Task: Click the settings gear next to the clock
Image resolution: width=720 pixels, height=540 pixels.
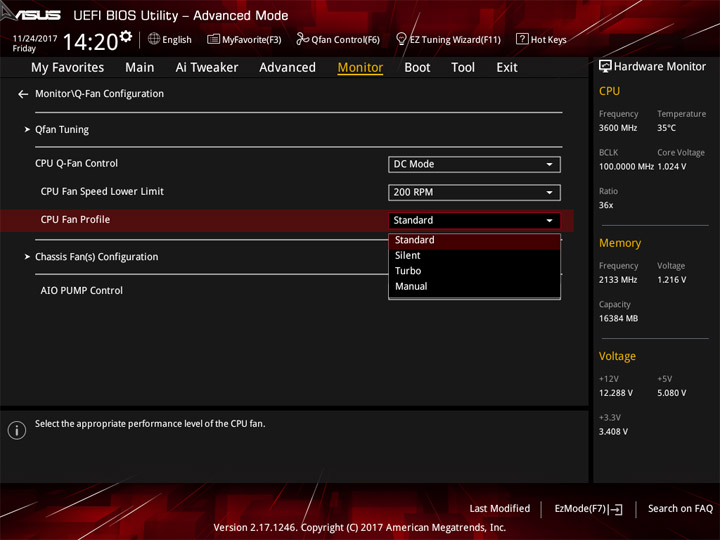Action: [125, 36]
